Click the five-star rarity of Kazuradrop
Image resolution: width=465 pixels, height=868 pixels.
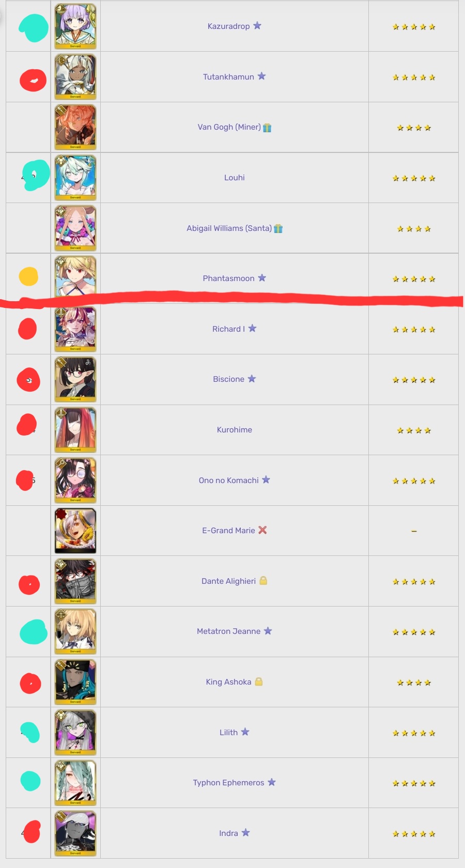tap(414, 27)
